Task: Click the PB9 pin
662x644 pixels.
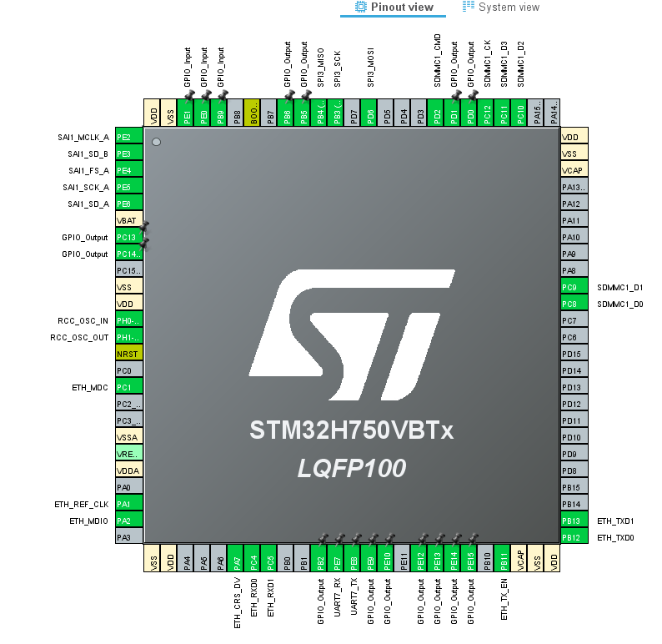Action: (220, 113)
